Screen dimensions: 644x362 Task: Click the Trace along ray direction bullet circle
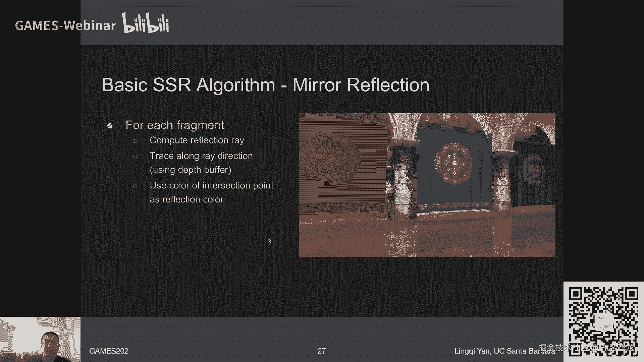click(x=135, y=156)
